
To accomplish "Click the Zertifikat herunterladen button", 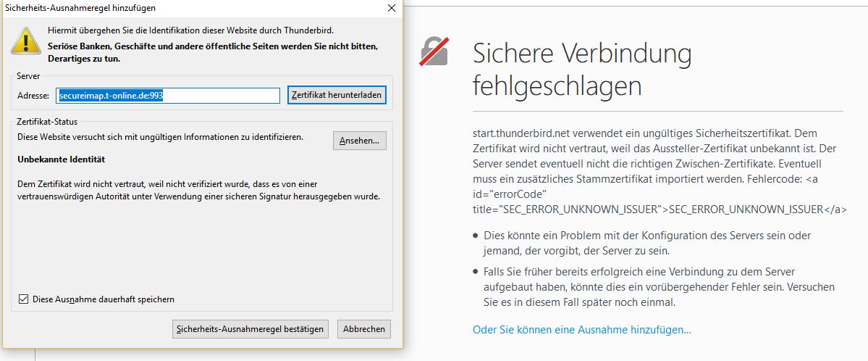I will coord(337,95).
